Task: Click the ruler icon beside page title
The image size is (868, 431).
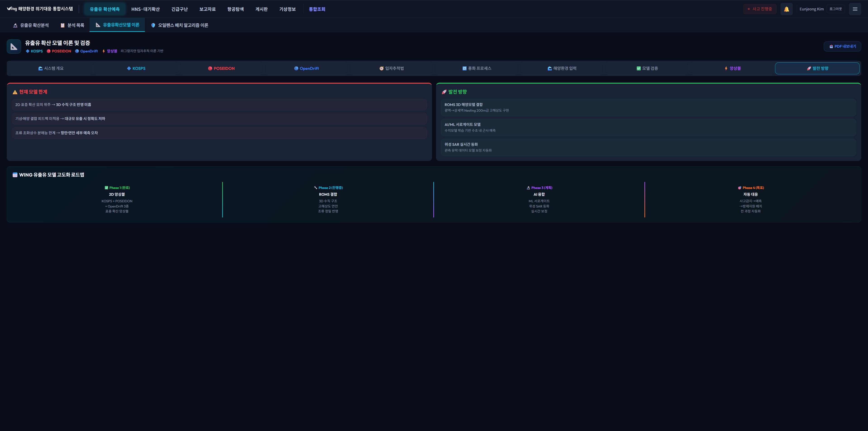Action: (x=14, y=47)
